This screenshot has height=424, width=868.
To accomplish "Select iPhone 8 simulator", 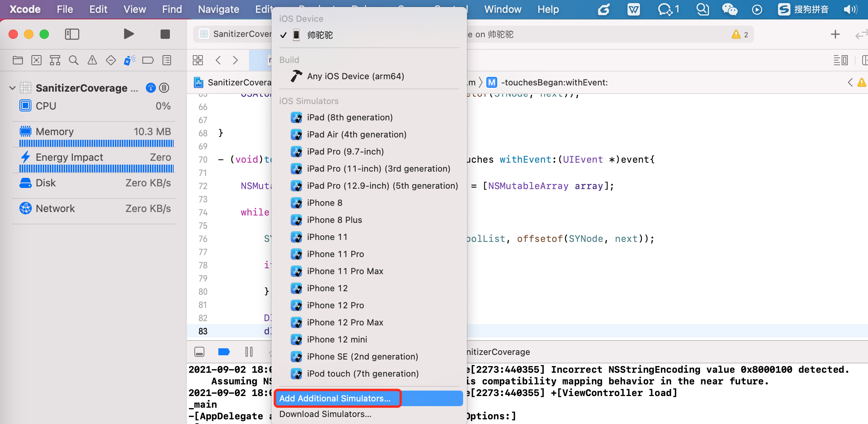I will (369, 203).
